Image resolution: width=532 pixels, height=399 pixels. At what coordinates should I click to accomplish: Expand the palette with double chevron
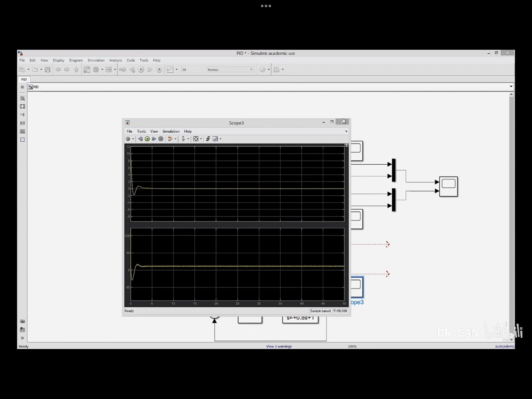pos(22,338)
